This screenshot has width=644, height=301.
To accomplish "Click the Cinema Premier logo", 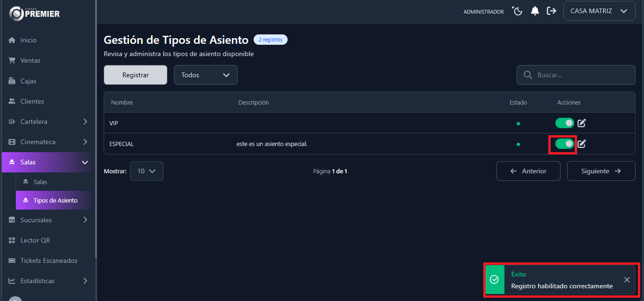I will [34, 13].
